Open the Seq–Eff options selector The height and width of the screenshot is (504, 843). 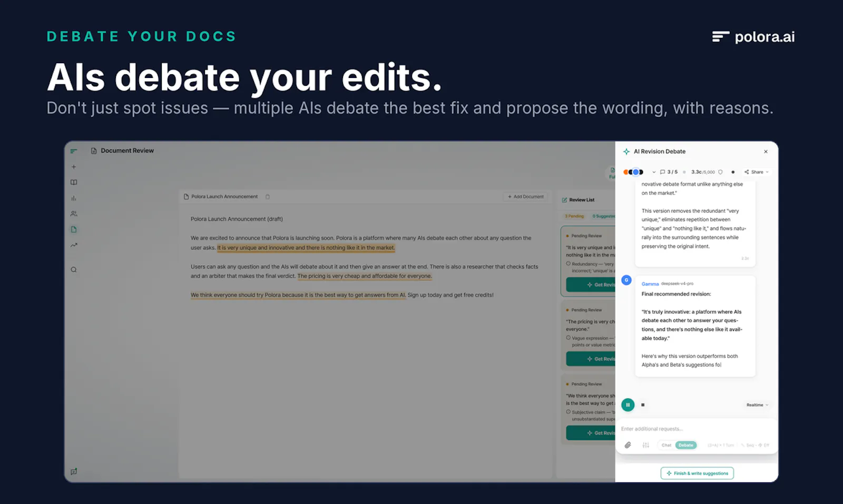(x=755, y=445)
